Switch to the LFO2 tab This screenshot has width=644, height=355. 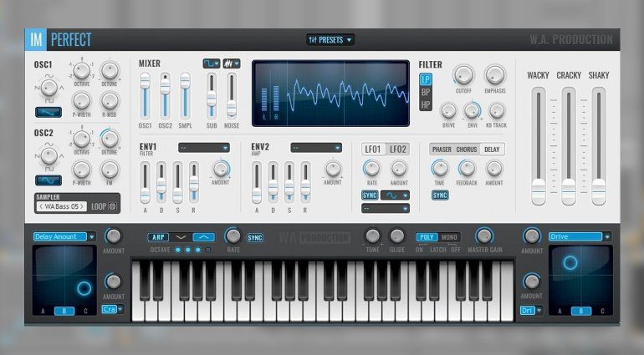pyautogui.click(x=398, y=149)
